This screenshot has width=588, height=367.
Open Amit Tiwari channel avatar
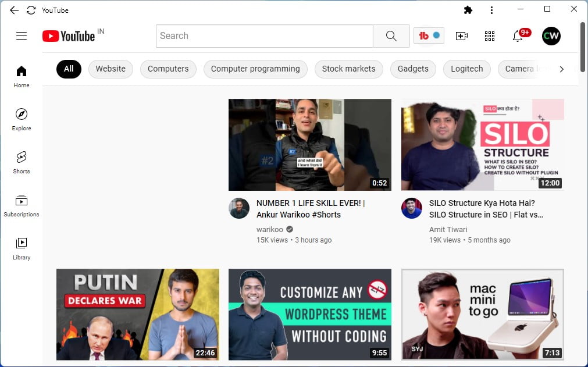pos(411,208)
